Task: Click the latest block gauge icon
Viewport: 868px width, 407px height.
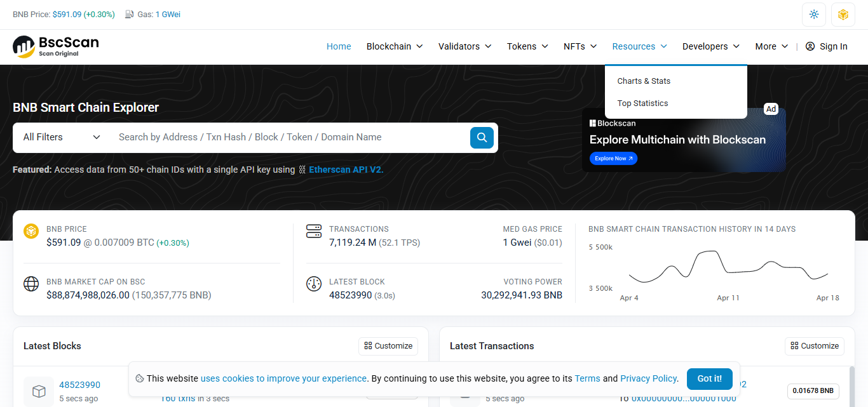Action: (314, 284)
